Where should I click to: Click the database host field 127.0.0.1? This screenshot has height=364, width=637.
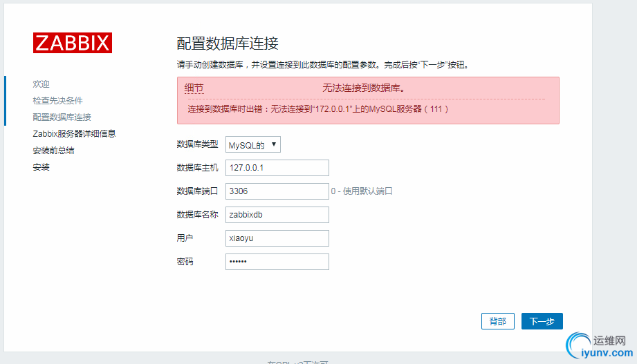[x=277, y=168]
